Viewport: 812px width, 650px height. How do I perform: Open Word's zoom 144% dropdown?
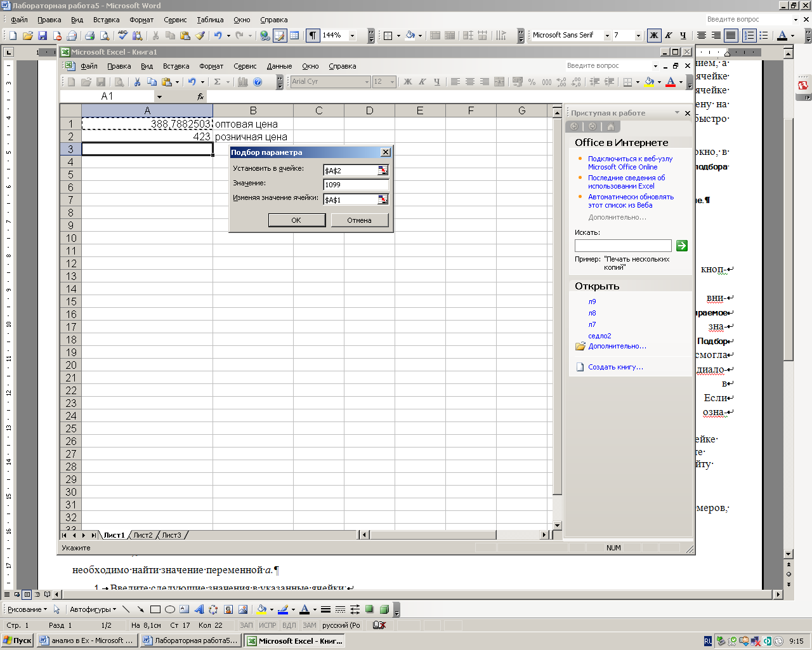[x=353, y=36]
